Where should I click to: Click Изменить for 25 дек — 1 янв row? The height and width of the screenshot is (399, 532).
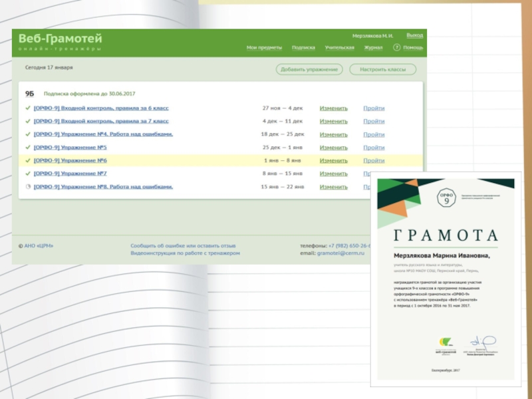pyautogui.click(x=334, y=148)
